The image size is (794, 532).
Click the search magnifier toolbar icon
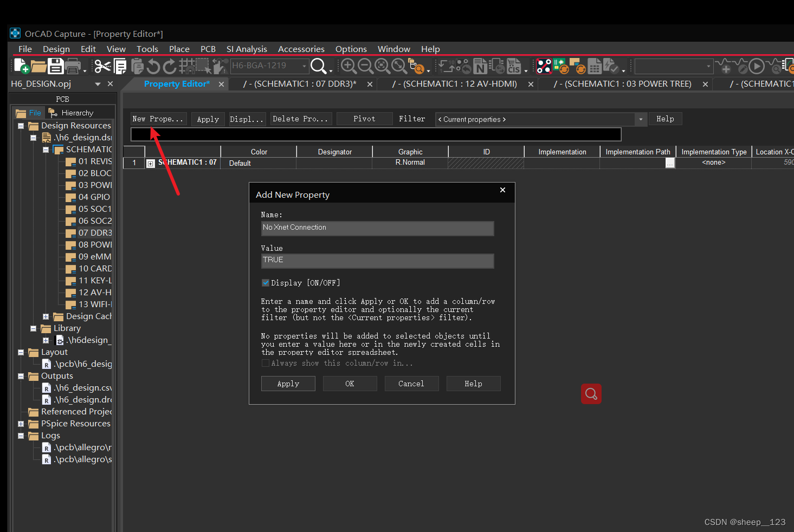tap(319, 66)
